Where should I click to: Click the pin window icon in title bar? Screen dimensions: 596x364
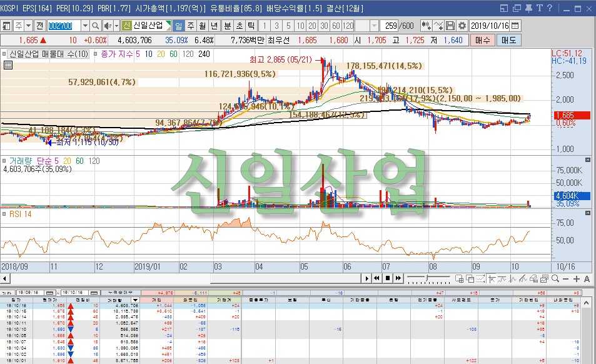pyautogui.click(x=528, y=8)
